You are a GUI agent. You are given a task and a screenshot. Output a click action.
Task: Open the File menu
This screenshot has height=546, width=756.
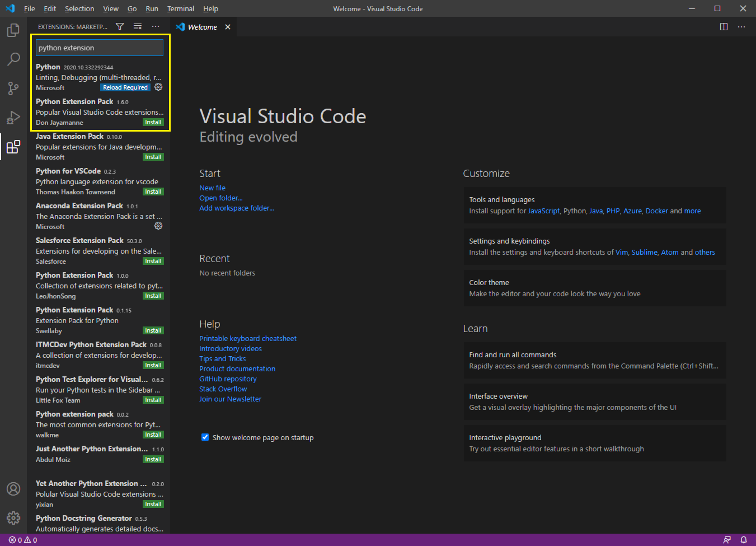coord(30,8)
